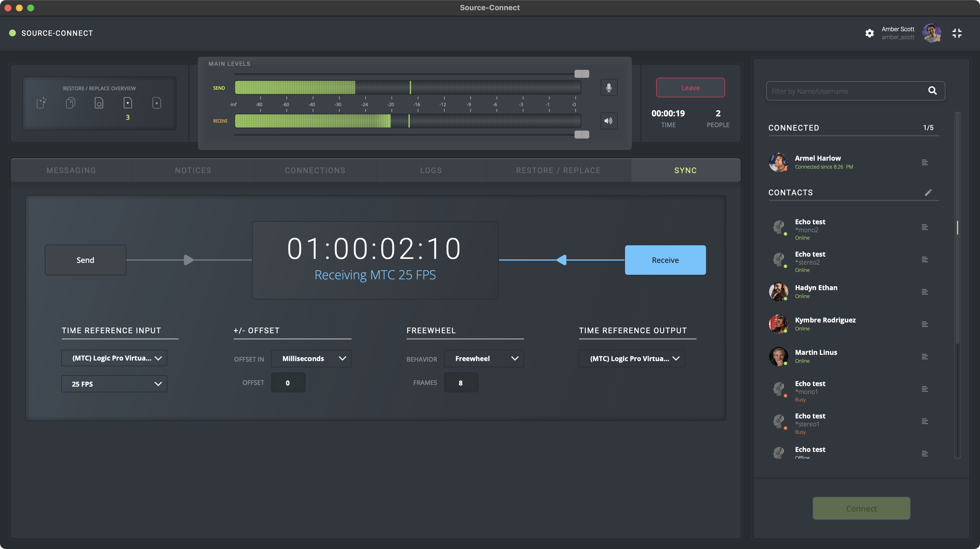Mute the send microphone icon

[609, 88]
